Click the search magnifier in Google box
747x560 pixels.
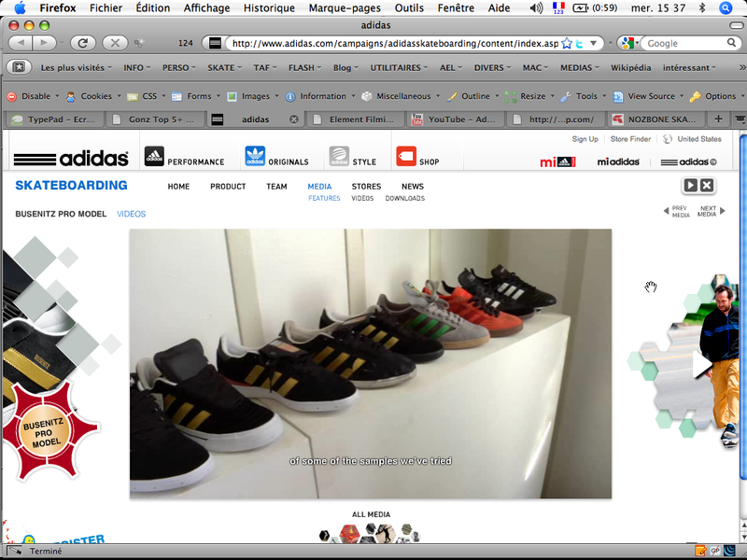[731, 43]
